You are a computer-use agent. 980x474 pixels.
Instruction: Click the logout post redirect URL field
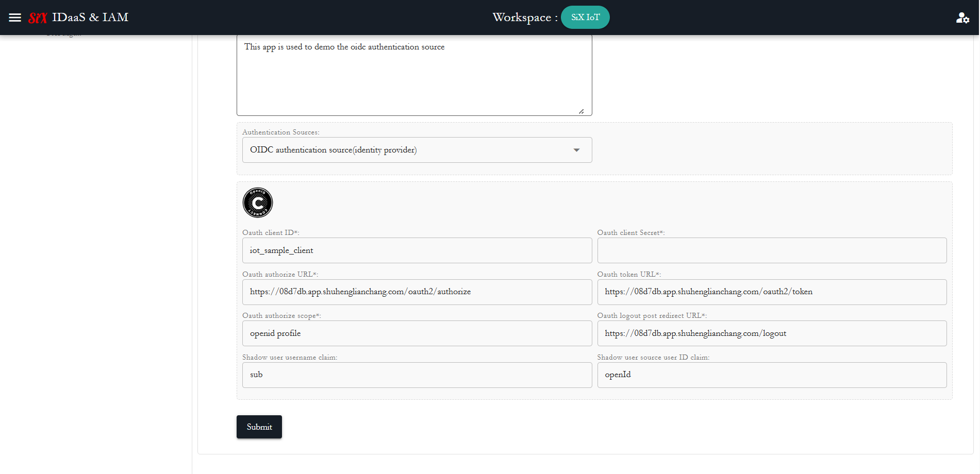coord(772,333)
